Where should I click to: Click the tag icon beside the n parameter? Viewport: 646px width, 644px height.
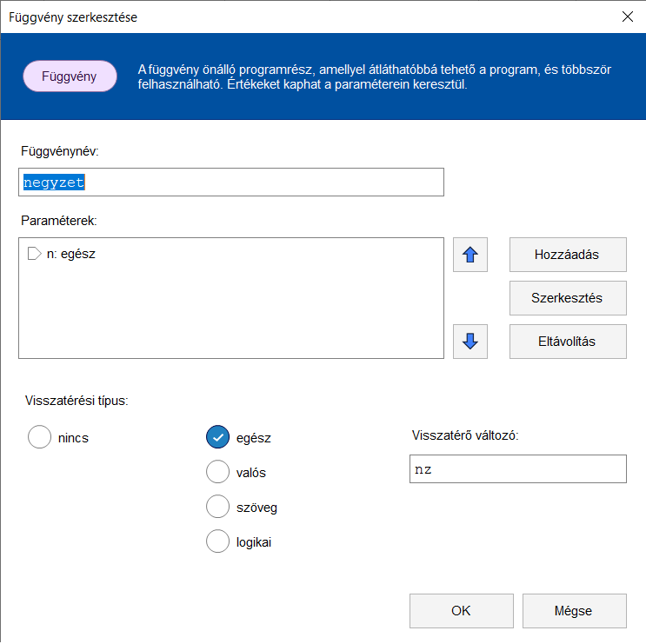[x=35, y=254]
